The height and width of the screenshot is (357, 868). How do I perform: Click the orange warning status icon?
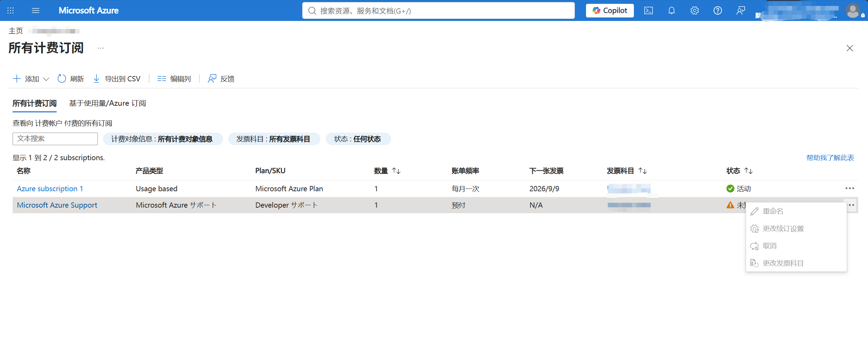[x=730, y=205]
